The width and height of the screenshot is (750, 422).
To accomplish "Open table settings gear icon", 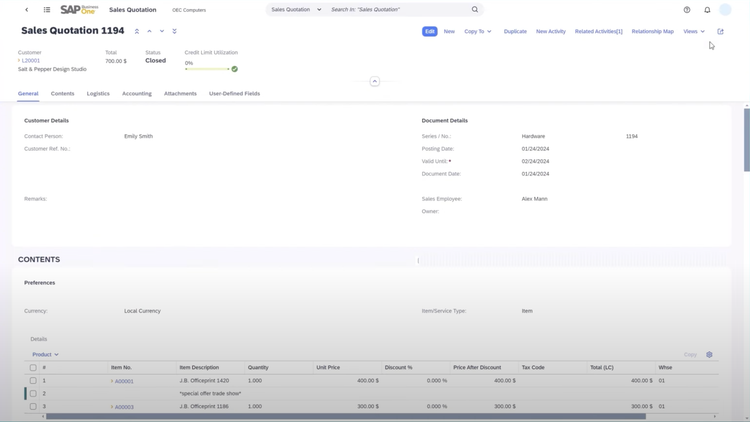I will point(709,354).
